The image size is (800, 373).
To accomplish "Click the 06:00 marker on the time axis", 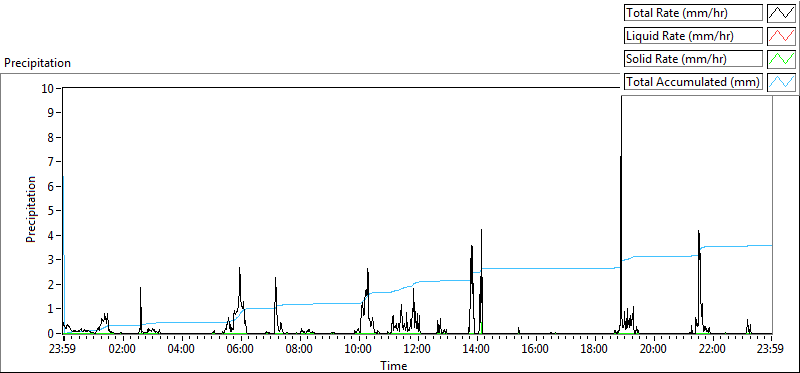I will [240, 349].
